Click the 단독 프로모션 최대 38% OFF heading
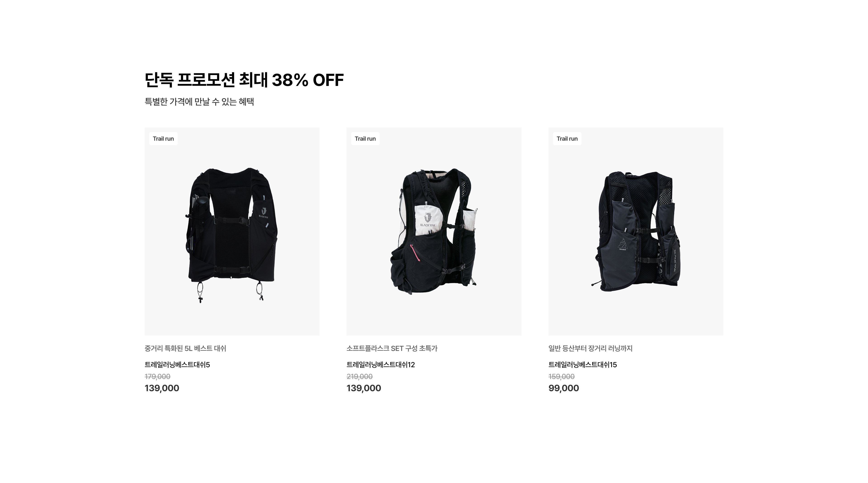This screenshot has height=483, width=868. [244, 80]
